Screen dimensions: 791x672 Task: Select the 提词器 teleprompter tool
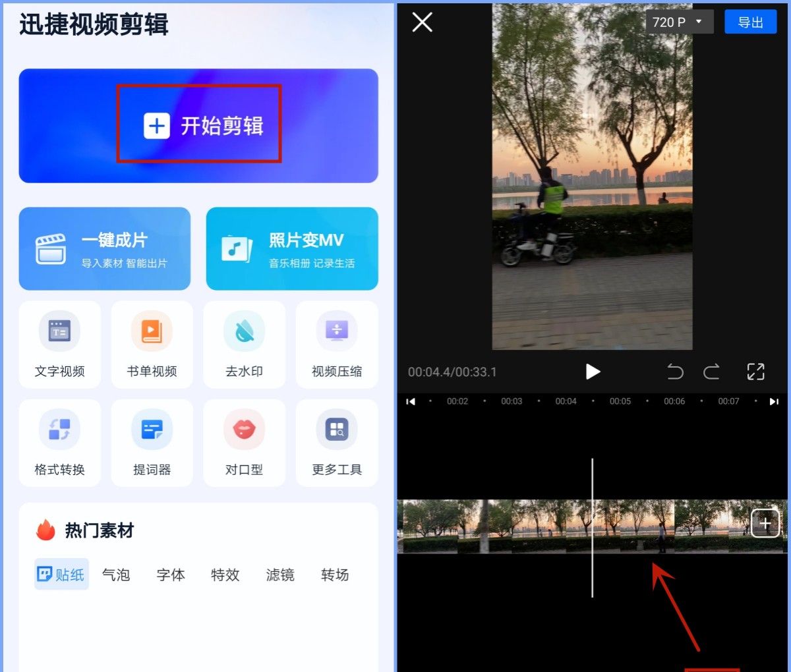152,442
